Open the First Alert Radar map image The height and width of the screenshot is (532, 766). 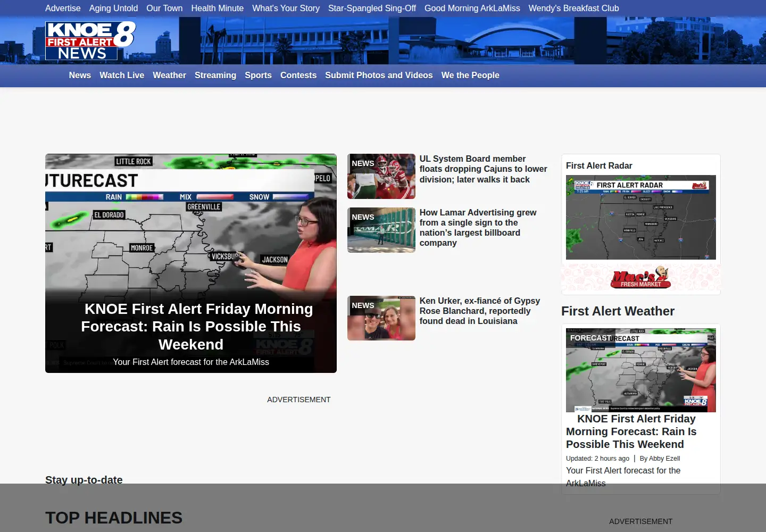click(641, 217)
